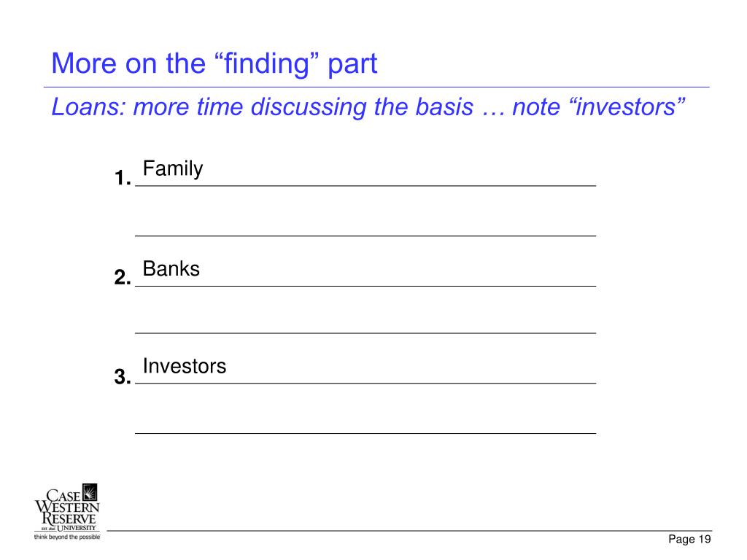The width and height of the screenshot is (747, 560).
Task: Click the word "Investors" on line 3
Action: (x=185, y=366)
